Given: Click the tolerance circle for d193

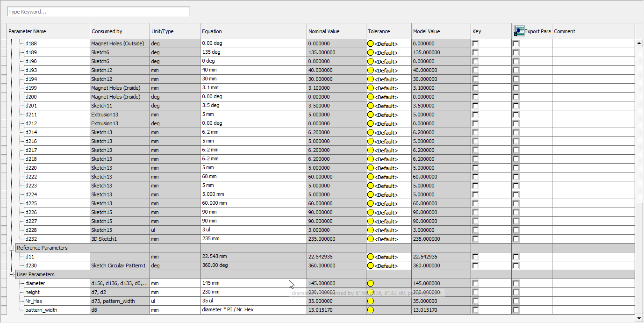Looking at the screenshot, I should [371, 70].
